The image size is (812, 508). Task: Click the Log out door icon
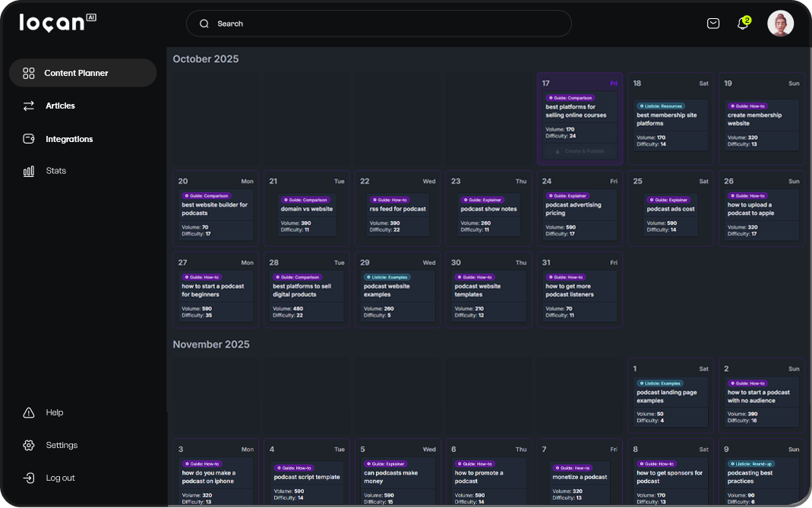[29, 478]
